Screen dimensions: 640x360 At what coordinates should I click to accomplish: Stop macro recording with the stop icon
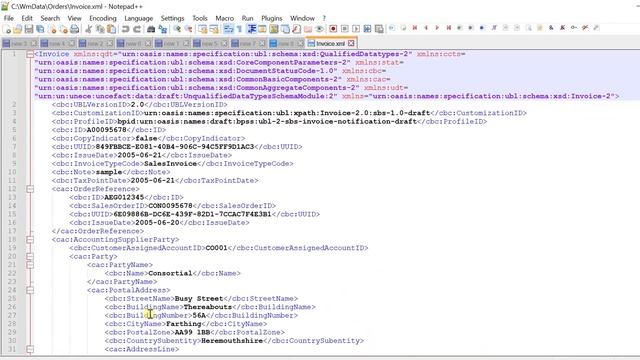(x=344, y=29)
